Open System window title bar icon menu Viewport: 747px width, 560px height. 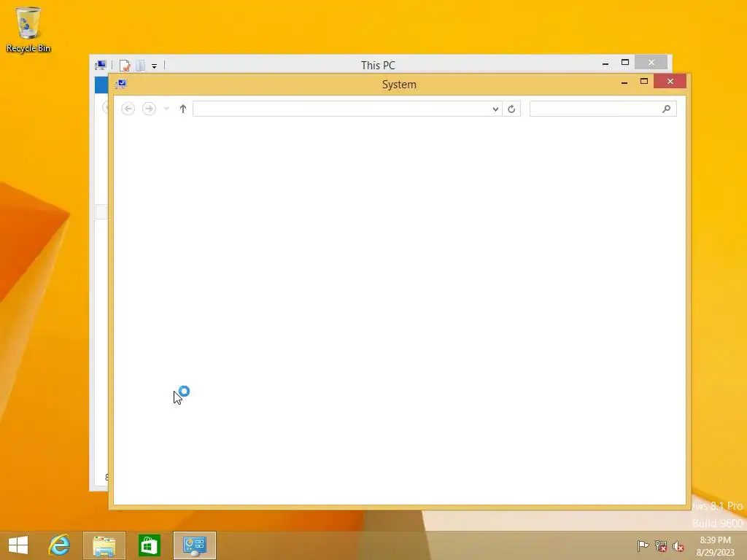121,85
